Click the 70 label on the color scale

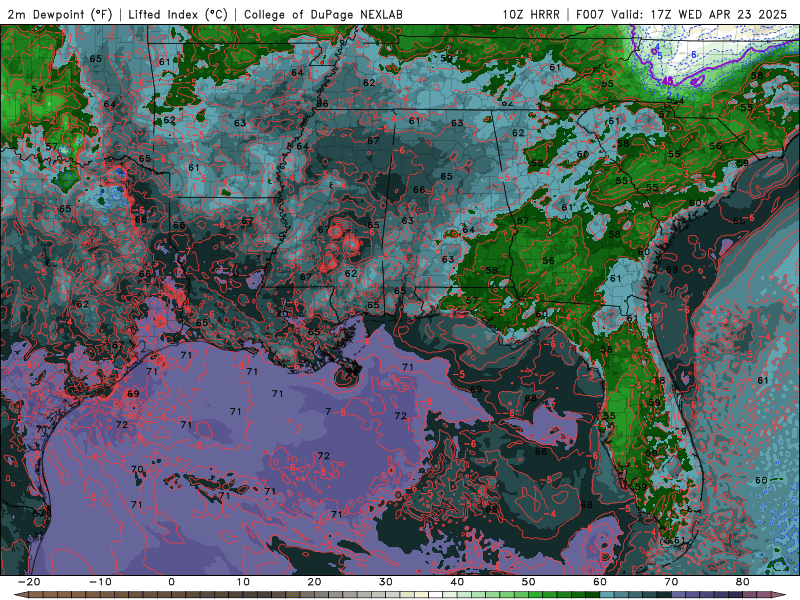click(671, 582)
